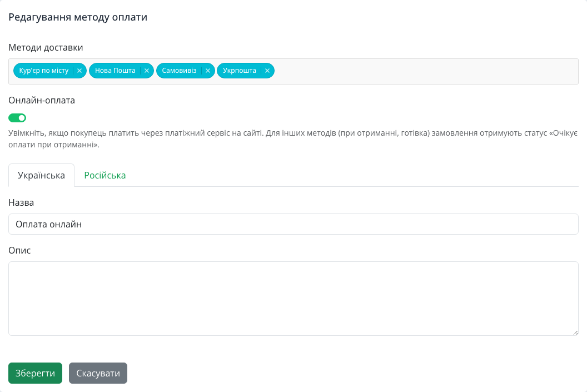Click the Кур'єр по місту tag label

point(44,71)
